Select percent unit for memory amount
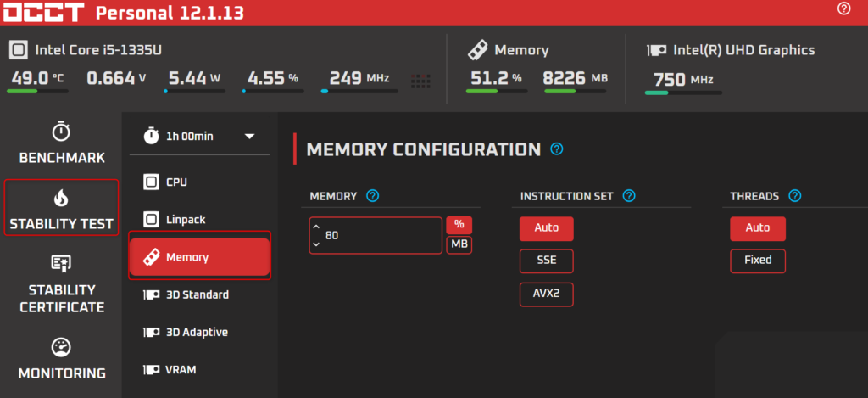The height and width of the screenshot is (398, 868). (x=459, y=225)
